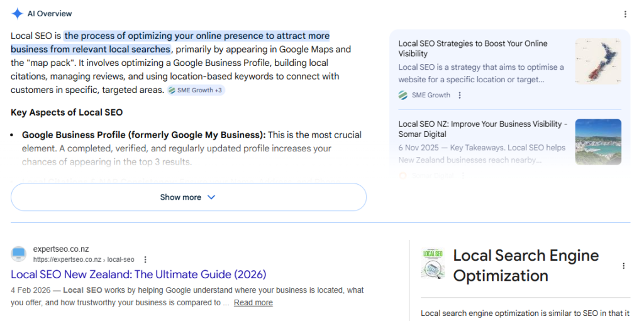The height and width of the screenshot is (321, 644).
Task: Open Local SEO NZ Somar Digital article
Action: pyautogui.click(x=483, y=129)
